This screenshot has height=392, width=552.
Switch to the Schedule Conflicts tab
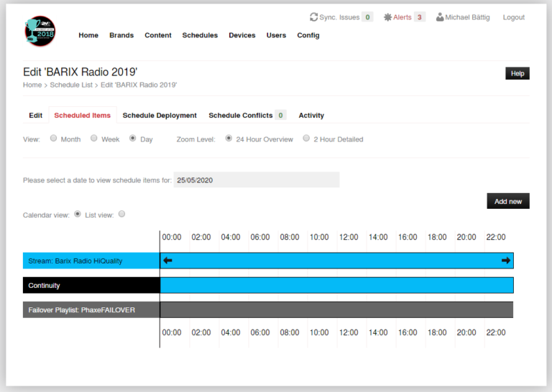click(x=241, y=116)
